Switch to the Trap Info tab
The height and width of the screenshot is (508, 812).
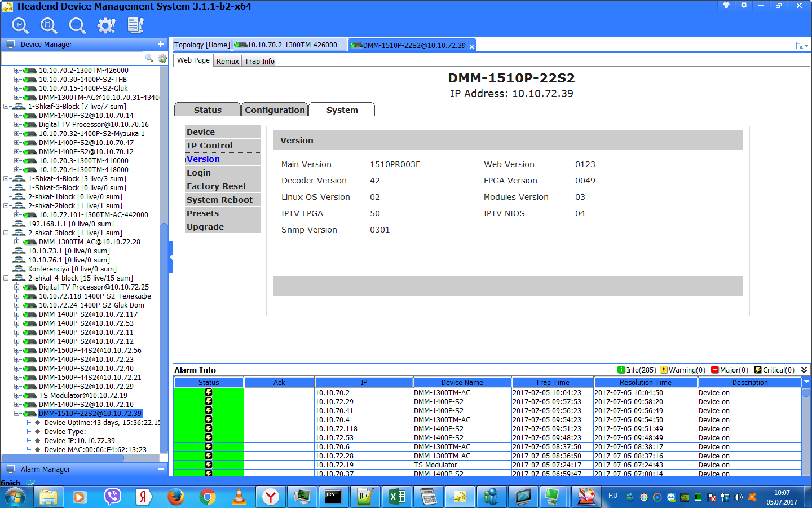tap(259, 61)
